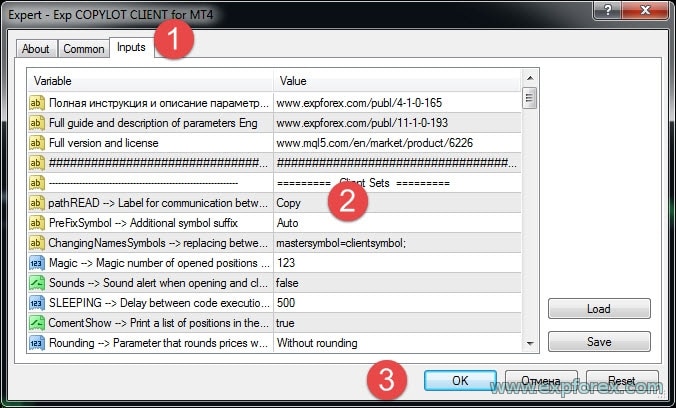Click the Reset button
Screen dimensions: 676x408
pos(622,380)
